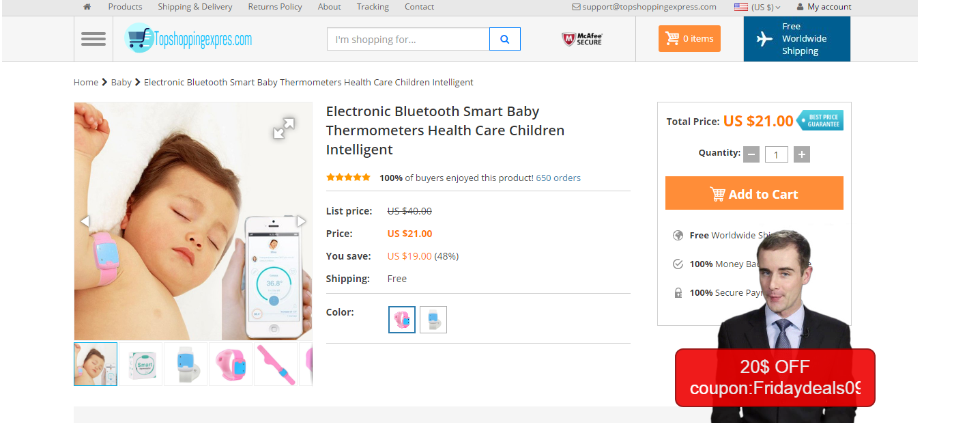Open the My account menu

pos(824,7)
